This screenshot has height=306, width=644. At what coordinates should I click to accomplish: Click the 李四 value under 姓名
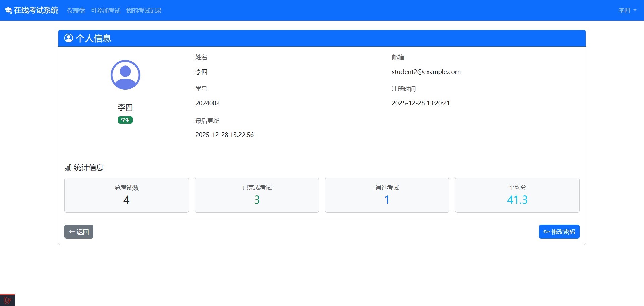pyautogui.click(x=201, y=72)
